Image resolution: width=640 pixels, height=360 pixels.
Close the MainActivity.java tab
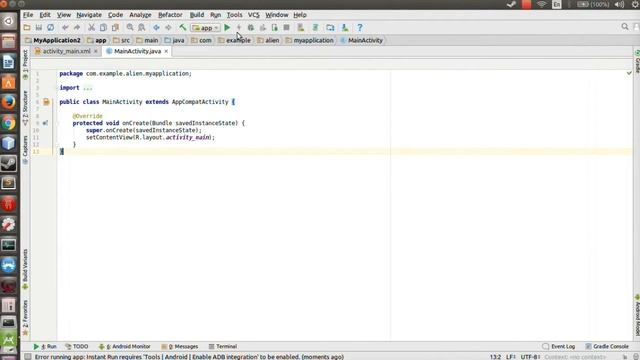pyautogui.click(x=166, y=51)
